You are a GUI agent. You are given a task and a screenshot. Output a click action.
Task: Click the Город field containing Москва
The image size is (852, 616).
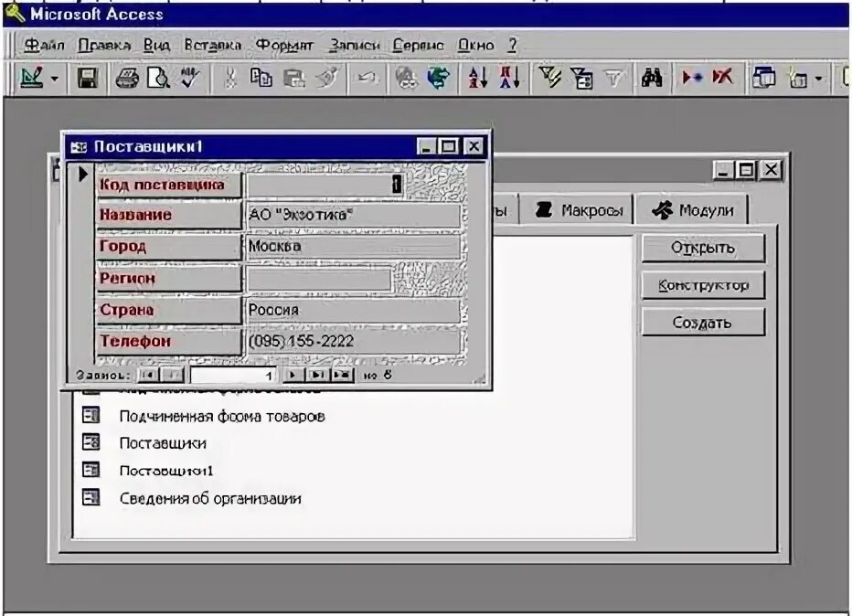coord(354,247)
